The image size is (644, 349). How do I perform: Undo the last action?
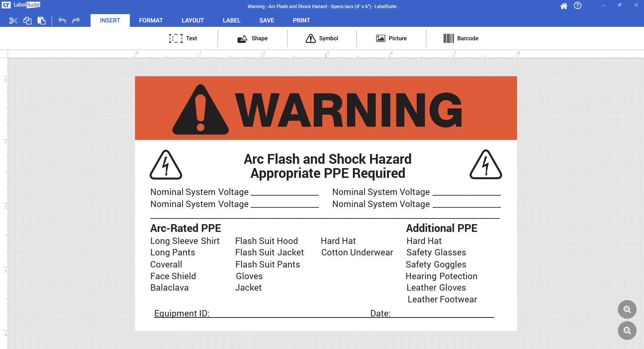point(62,20)
